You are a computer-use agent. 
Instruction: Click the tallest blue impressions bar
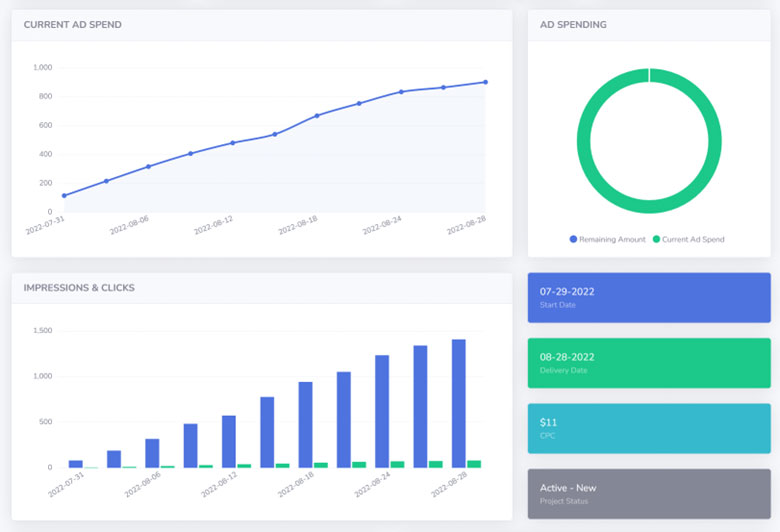[458, 403]
